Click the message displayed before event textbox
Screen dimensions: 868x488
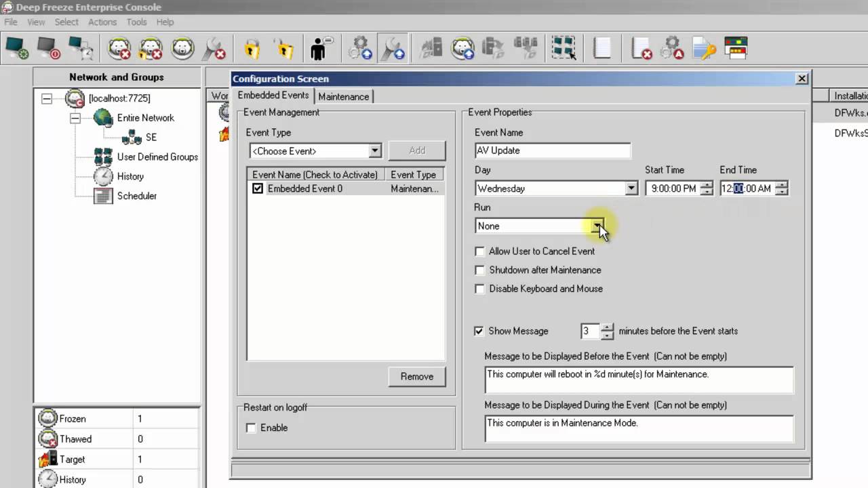pyautogui.click(x=639, y=380)
